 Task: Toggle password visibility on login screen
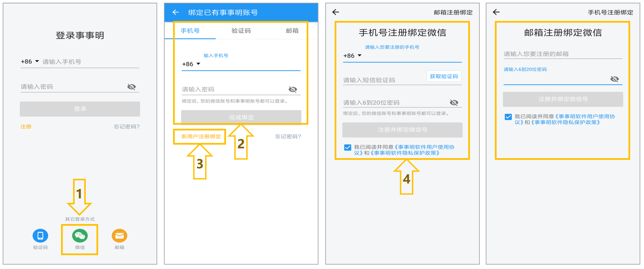[132, 87]
